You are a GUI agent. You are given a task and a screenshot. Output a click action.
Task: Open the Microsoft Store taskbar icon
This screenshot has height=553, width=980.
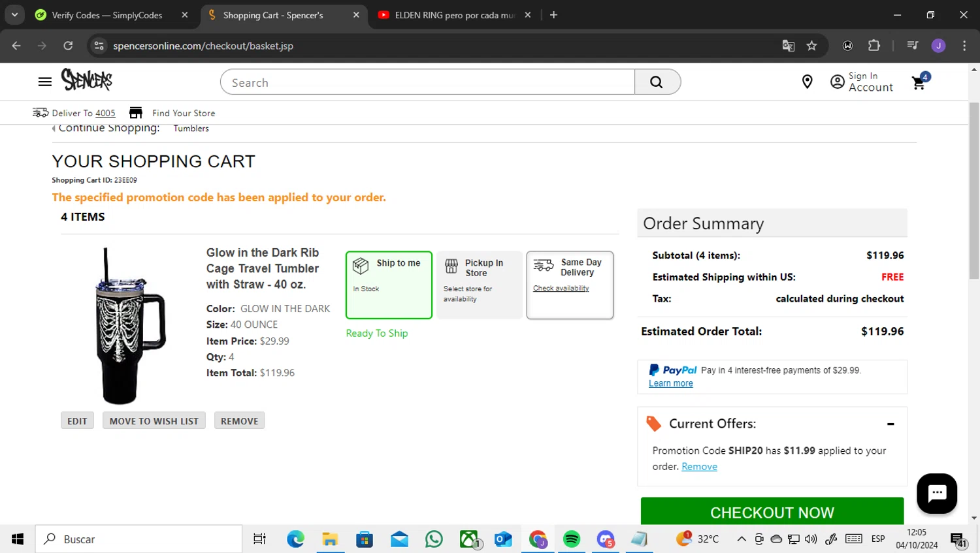365,539
